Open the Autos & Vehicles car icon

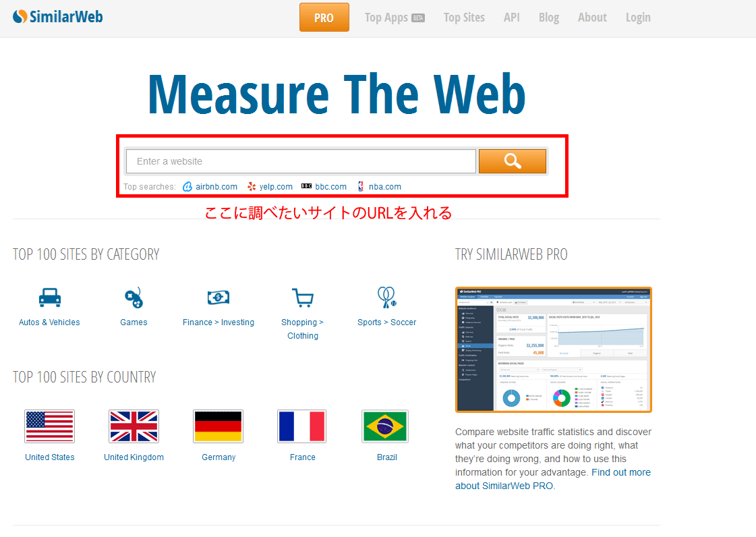point(50,298)
